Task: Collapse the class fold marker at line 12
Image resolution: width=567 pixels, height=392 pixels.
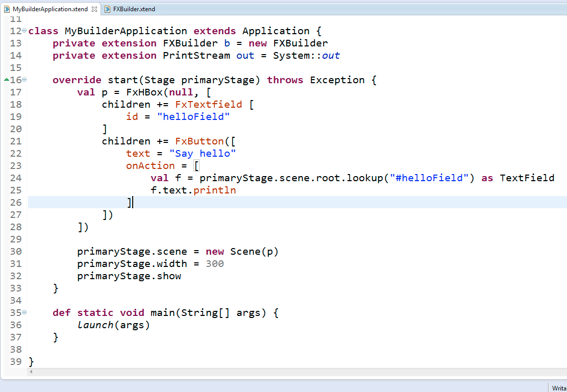Action: pyautogui.click(x=24, y=31)
